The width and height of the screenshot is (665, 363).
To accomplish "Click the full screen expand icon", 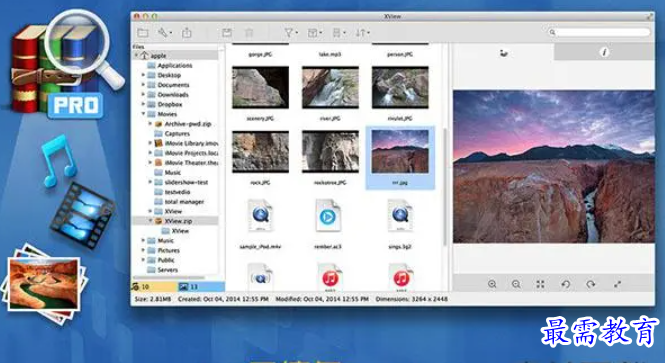I will (x=618, y=284).
